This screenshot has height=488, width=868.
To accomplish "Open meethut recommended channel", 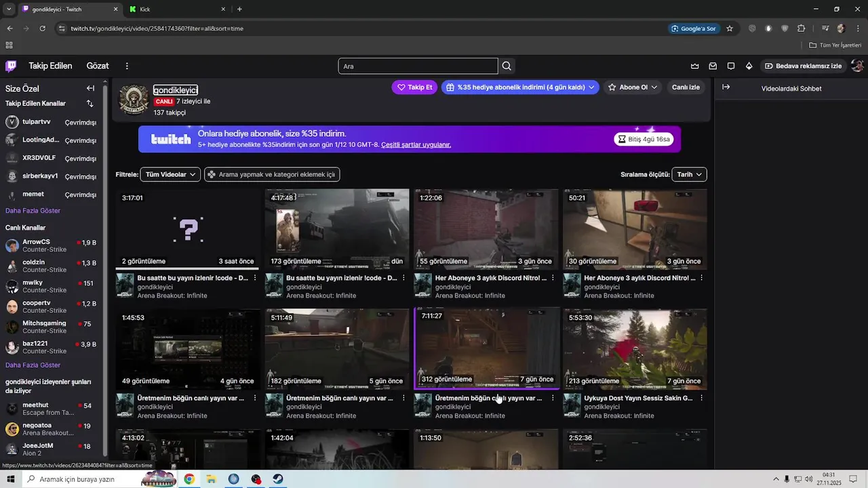I will coord(52,409).
